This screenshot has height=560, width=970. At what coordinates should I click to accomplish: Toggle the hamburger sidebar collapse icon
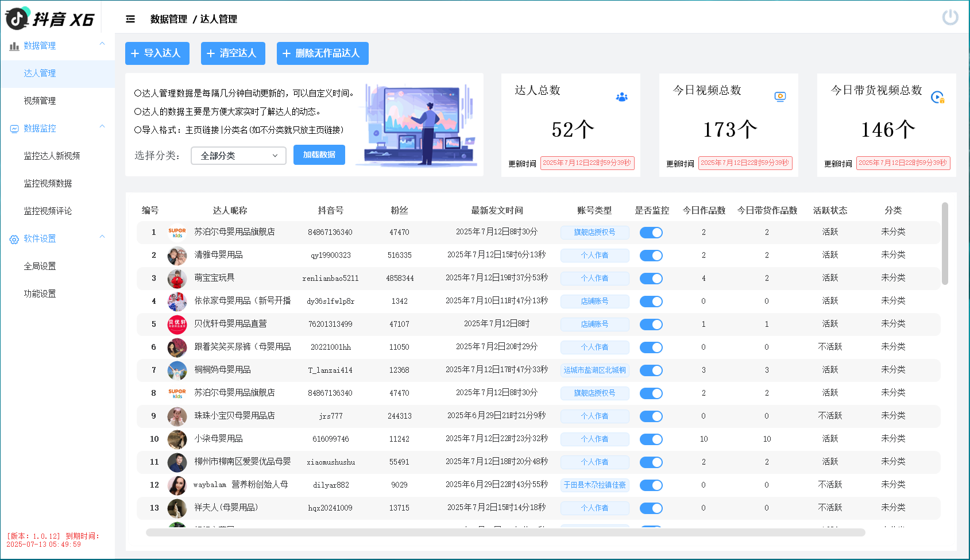click(130, 19)
